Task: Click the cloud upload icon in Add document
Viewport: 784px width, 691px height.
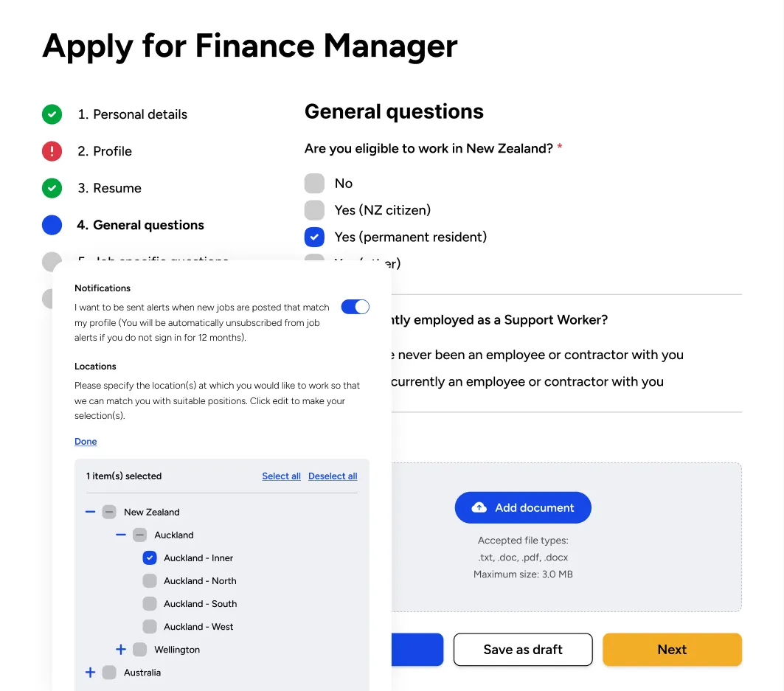Action: (x=479, y=507)
